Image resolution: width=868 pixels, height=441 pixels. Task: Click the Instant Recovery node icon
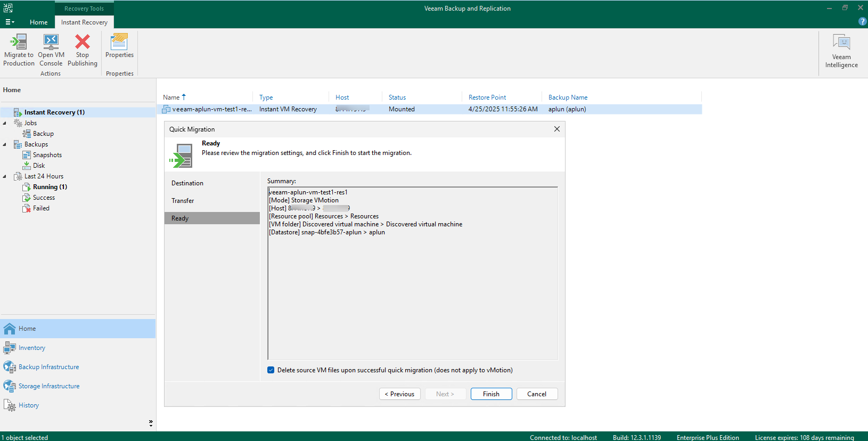pyautogui.click(x=18, y=112)
